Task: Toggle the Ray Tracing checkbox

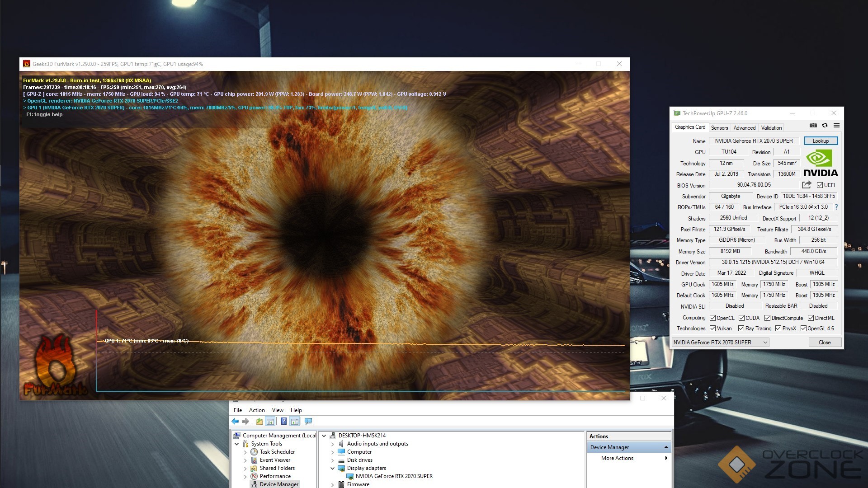Action: tap(741, 328)
